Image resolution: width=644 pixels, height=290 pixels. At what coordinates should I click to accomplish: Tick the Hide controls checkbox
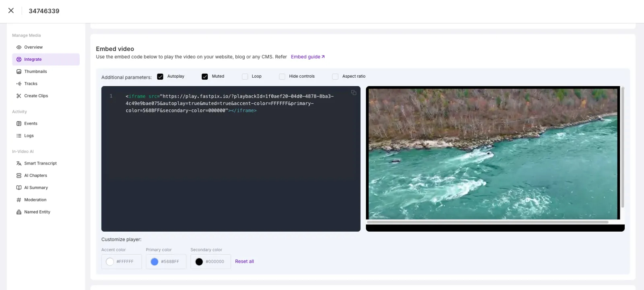tap(282, 76)
